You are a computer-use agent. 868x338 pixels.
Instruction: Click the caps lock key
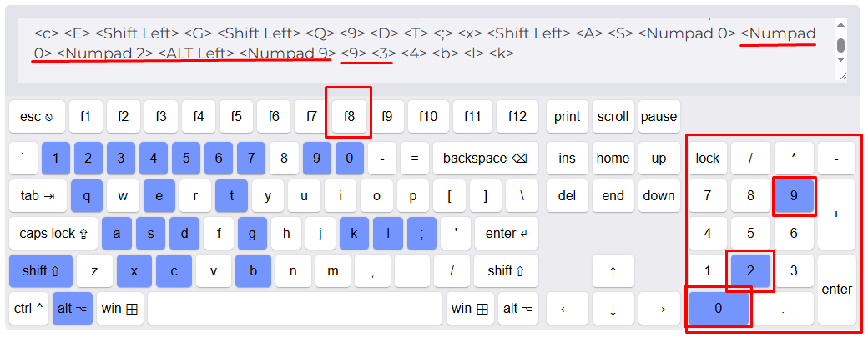(53, 234)
